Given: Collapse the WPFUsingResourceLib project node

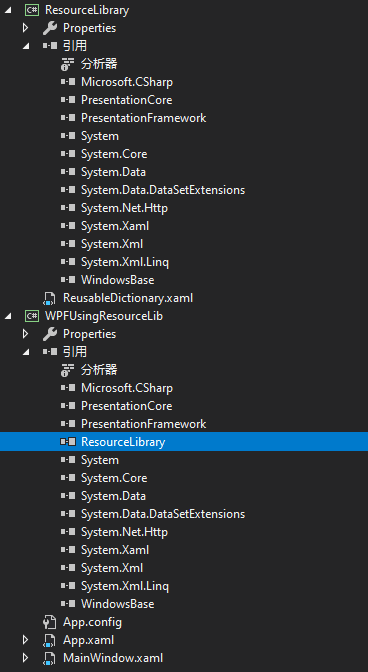Looking at the screenshot, I should [9, 317].
